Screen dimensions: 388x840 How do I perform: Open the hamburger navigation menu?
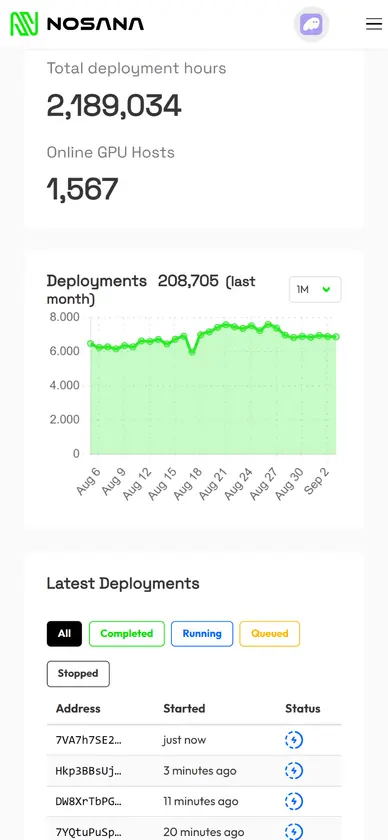point(374,24)
